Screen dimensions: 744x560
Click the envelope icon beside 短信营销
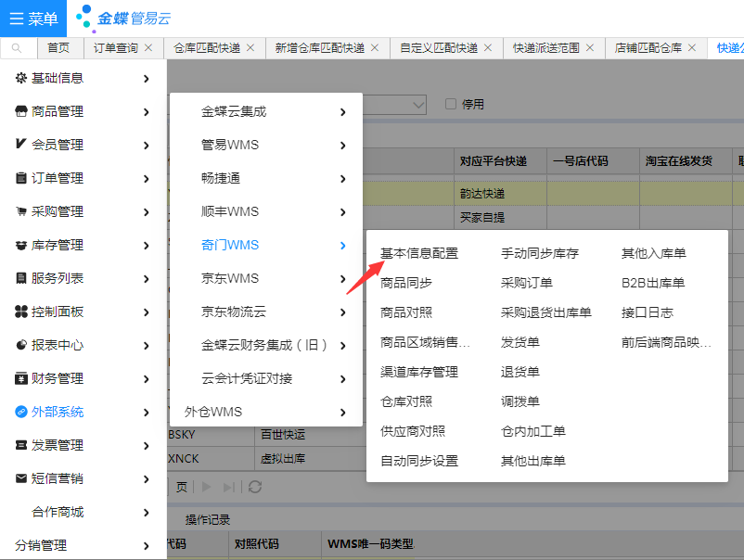tap(21, 479)
